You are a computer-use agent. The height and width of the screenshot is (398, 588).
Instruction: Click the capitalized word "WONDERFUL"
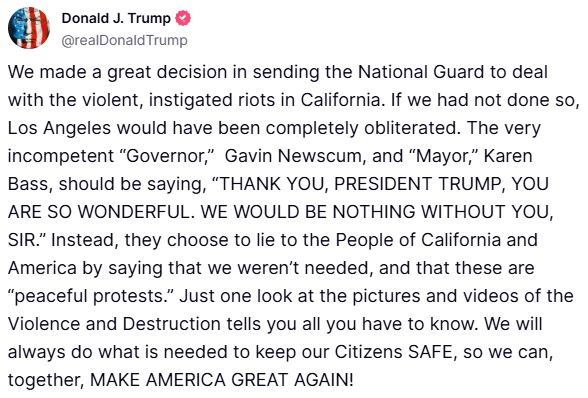click(134, 212)
